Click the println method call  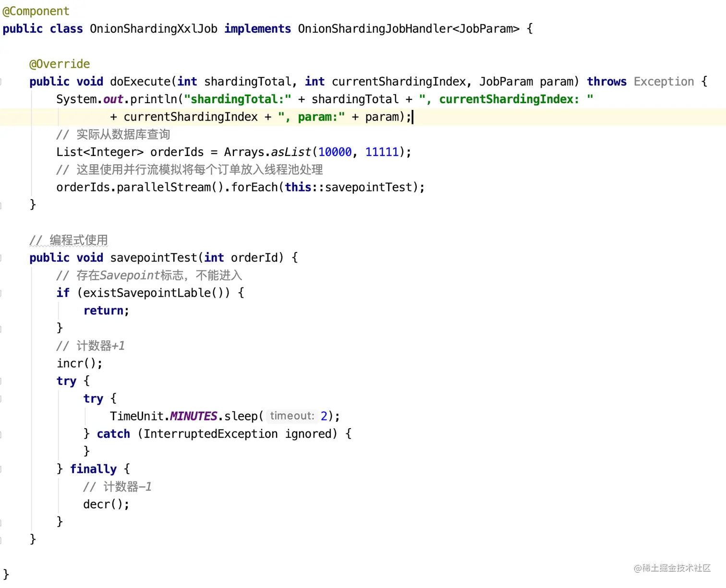154,99
